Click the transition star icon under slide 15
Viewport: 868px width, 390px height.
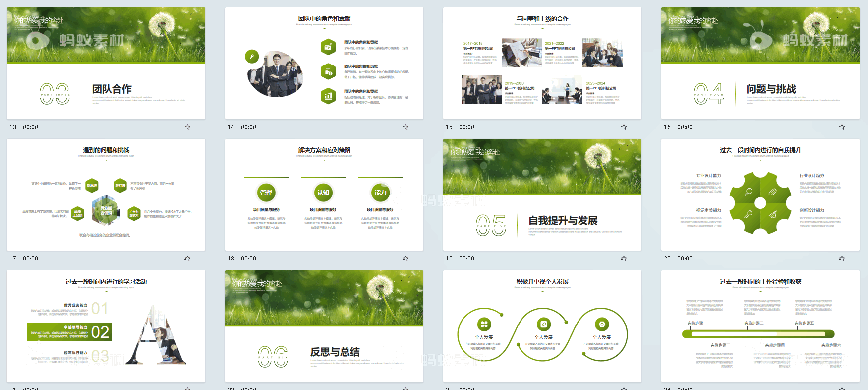click(x=624, y=127)
